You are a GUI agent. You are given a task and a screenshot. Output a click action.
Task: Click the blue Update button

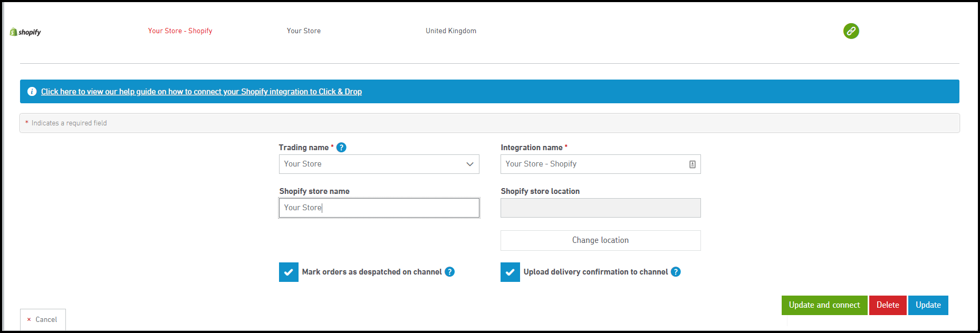click(x=928, y=305)
